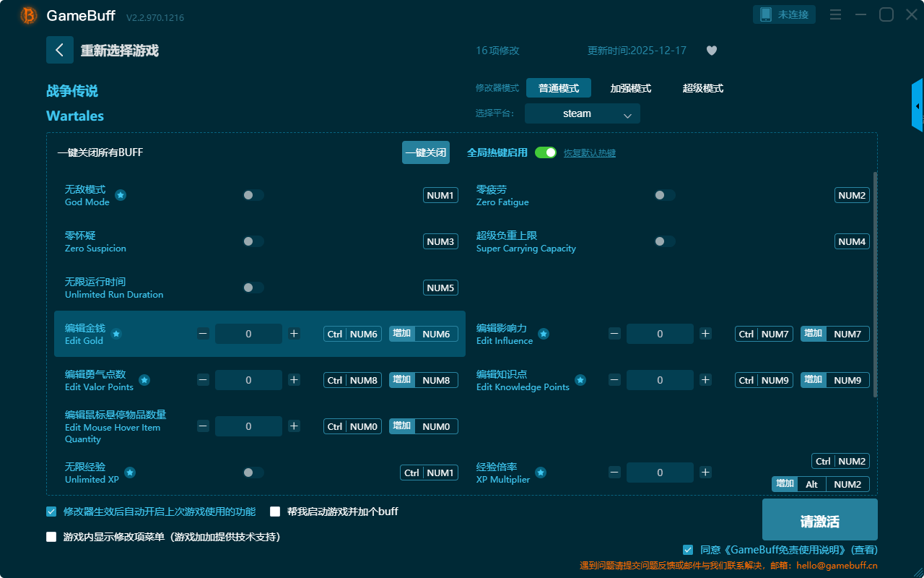Check the 游戏内显示修改项菜单 checkbox
The height and width of the screenshot is (578, 924).
[x=51, y=537]
